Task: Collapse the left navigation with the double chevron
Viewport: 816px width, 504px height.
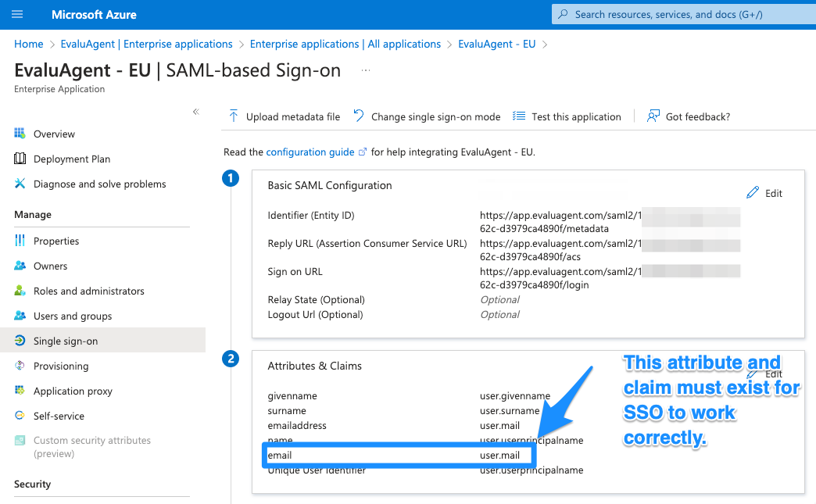Action: [x=196, y=112]
